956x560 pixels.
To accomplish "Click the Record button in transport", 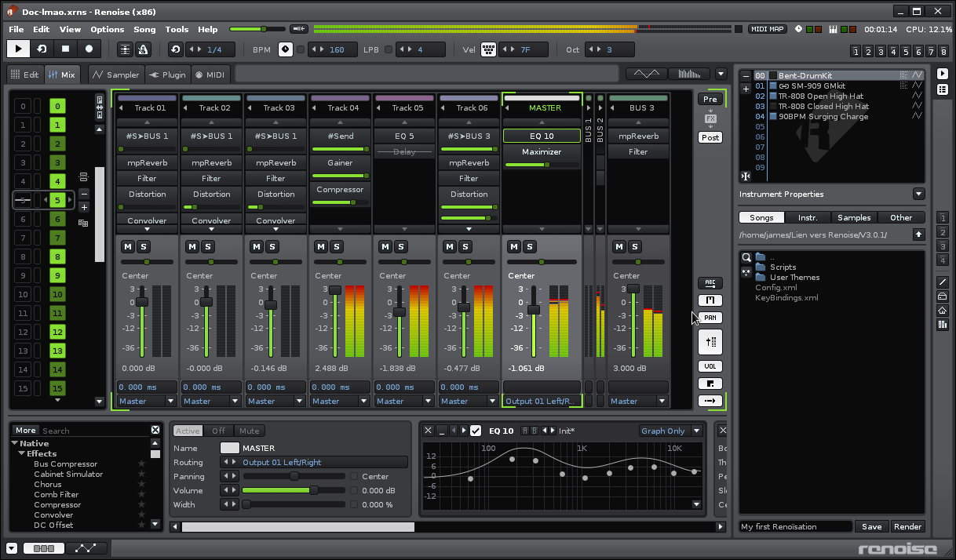I will point(89,49).
